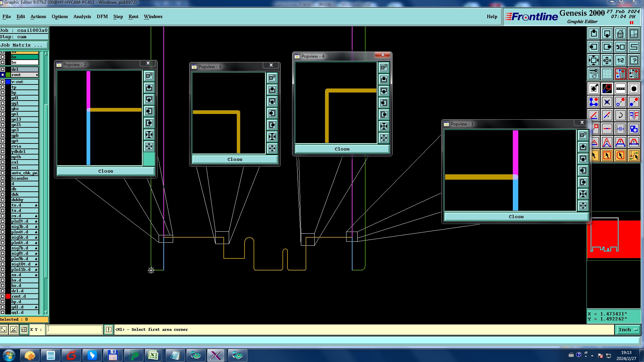Click the zoom in icon in the main toolbar
This screenshot has height=362, width=644.
594,60
